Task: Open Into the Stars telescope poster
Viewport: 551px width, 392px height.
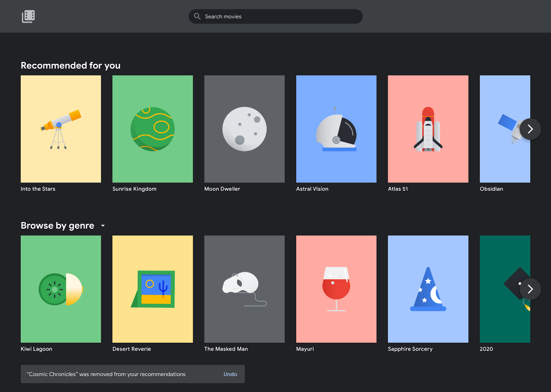Action: [x=61, y=129]
